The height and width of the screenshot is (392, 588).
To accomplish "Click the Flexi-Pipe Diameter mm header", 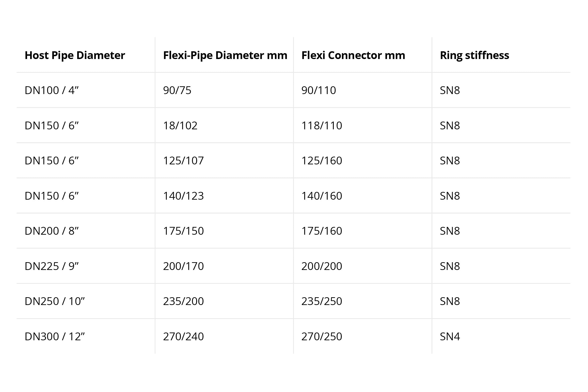I will tap(225, 55).
